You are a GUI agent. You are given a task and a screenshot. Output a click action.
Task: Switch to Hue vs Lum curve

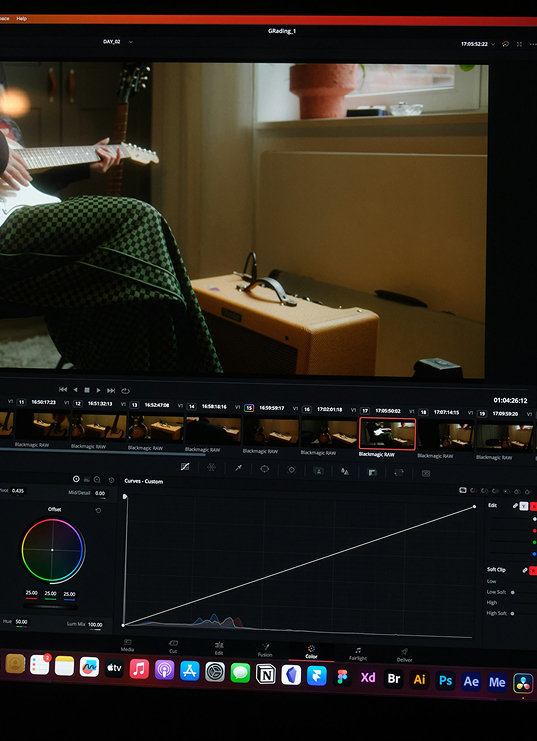tap(495, 491)
